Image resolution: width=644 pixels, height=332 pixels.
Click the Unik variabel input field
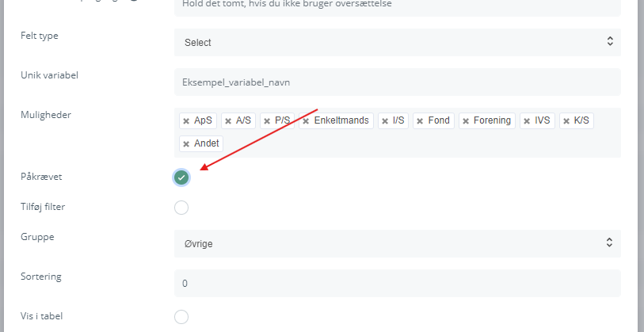(x=397, y=82)
